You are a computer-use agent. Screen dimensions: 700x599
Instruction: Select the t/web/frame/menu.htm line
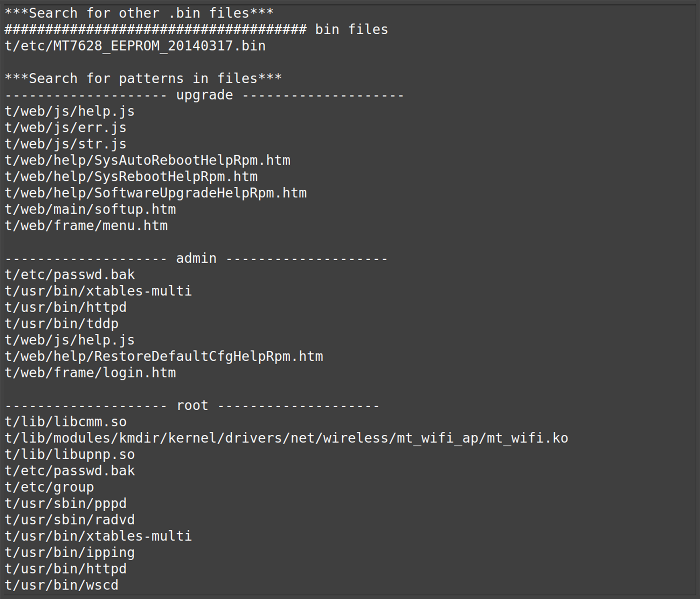coord(86,226)
